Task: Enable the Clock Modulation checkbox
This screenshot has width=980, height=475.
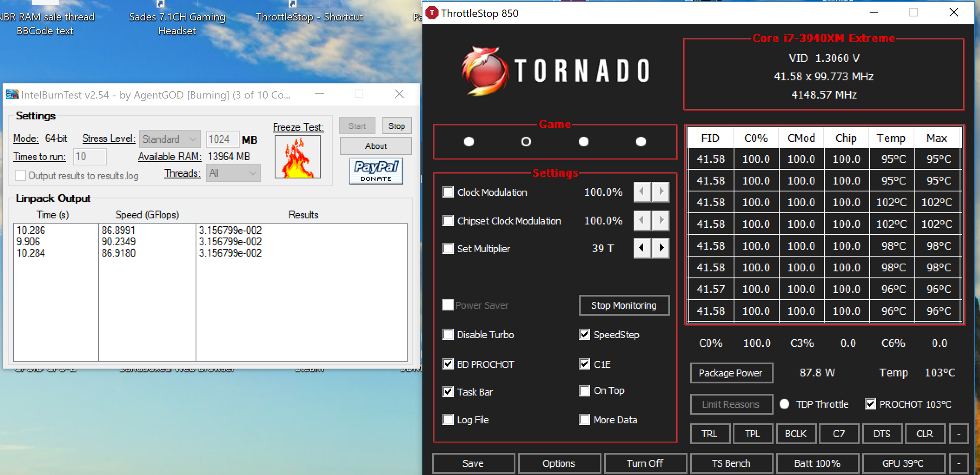Action: 448,192
